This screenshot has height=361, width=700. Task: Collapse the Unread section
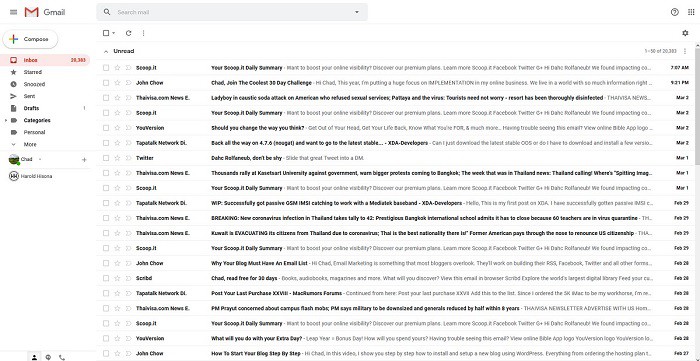point(106,51)
